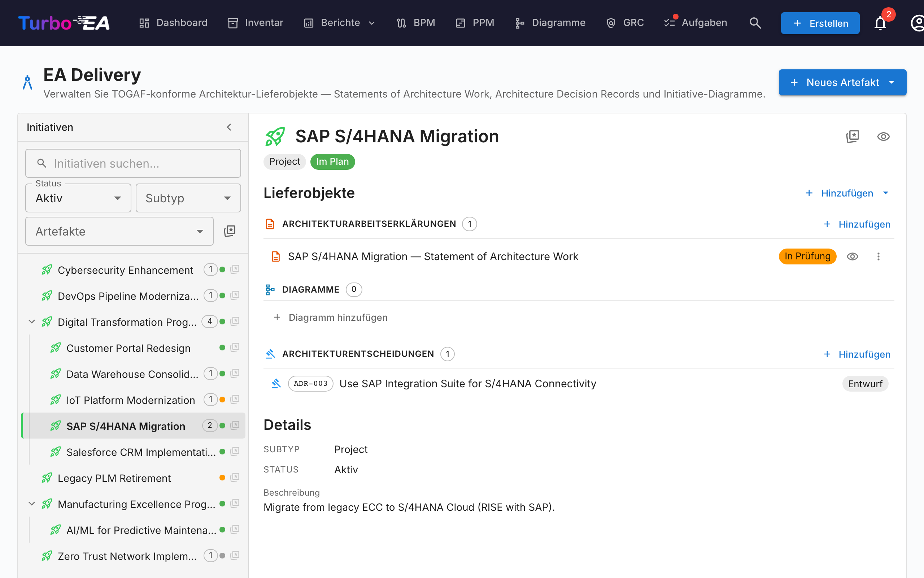924x578 pixels.
Task: Click favorite icon for SAP S/4HANA Migration row
Action: pos(235,426)
